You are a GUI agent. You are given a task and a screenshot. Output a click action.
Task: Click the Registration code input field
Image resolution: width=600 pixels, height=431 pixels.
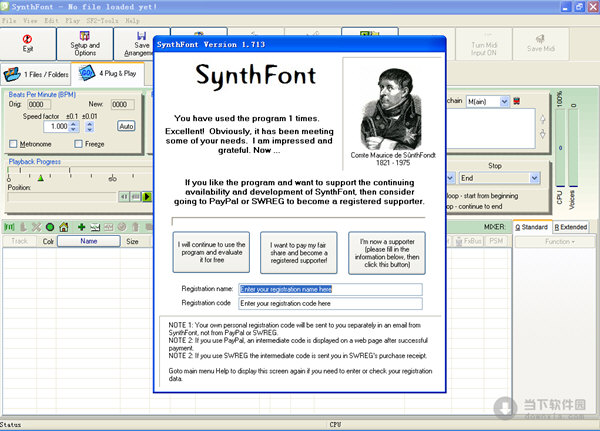pyautogui.click(x=330, y=304)
